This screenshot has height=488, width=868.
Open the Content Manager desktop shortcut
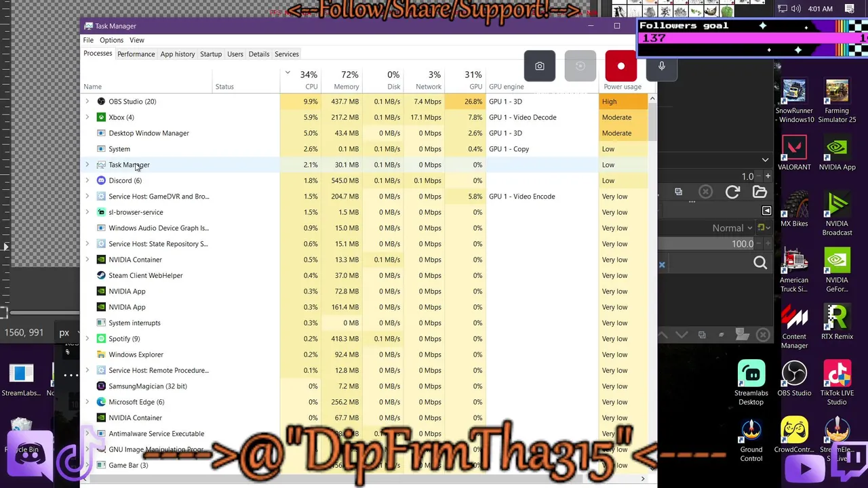(x=794, y=327)
